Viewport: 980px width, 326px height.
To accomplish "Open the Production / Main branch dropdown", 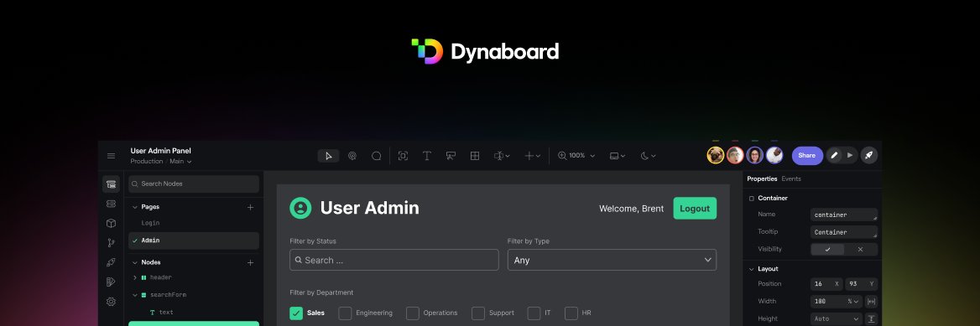I will pyautogui.click(x=160, y=162).
